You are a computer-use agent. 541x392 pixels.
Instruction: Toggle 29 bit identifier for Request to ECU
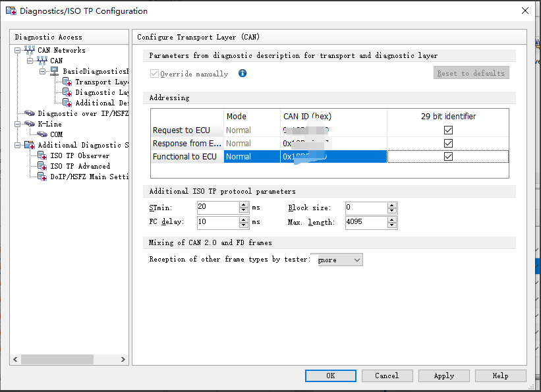(448, 130)
